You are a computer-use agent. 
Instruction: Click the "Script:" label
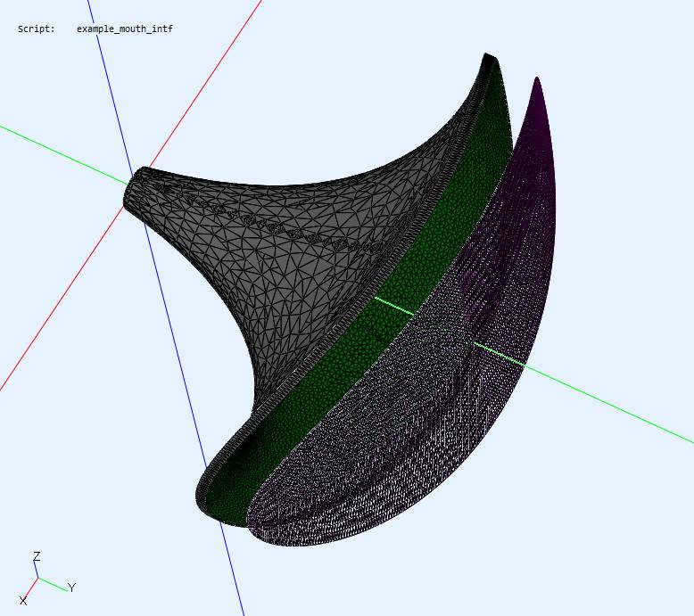37,29
